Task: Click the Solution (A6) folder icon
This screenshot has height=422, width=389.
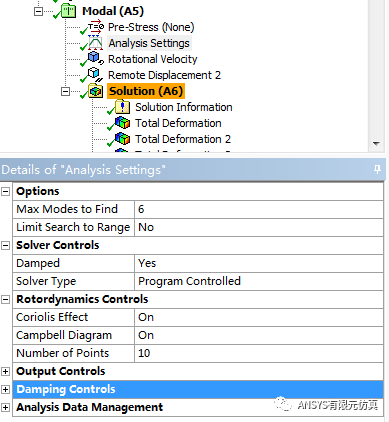Action: [x=96, y=91]
